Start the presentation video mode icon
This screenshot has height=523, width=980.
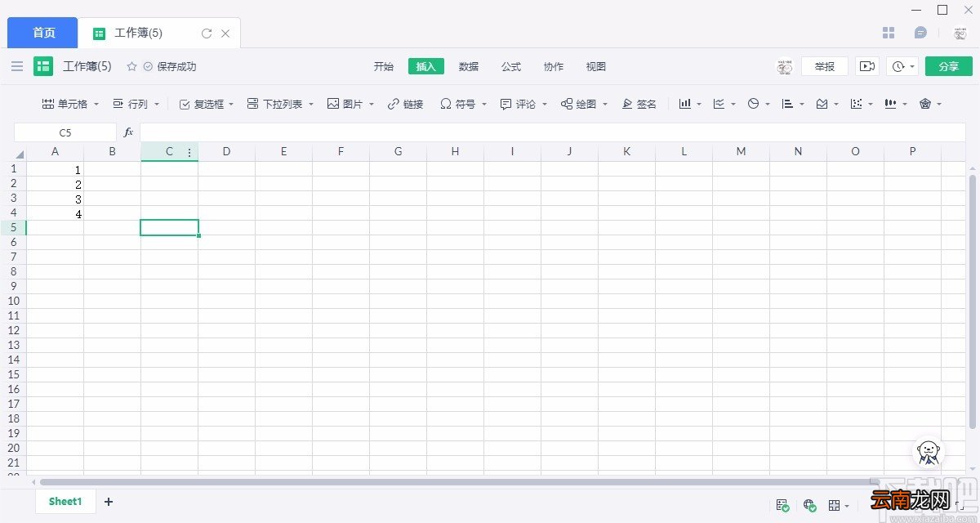(x=867, y=66)
